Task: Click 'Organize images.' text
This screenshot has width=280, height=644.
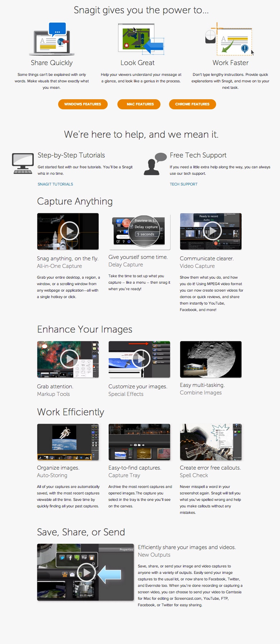Action: click(x=58, y=468)
